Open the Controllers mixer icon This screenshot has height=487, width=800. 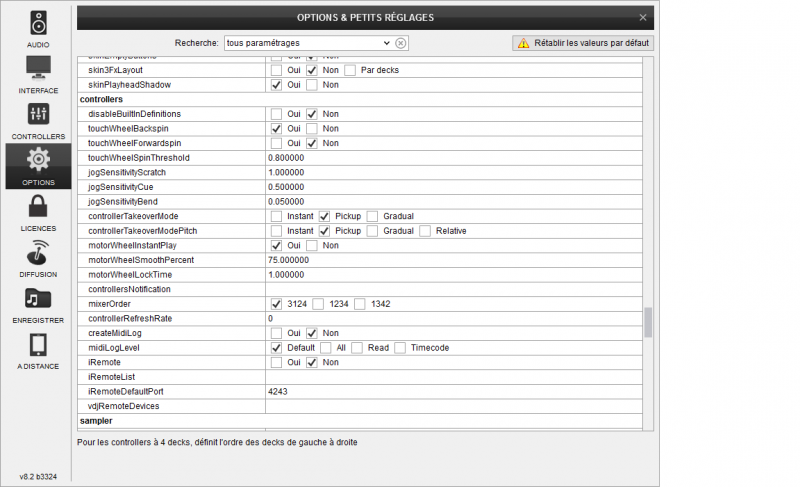(38, 114)
